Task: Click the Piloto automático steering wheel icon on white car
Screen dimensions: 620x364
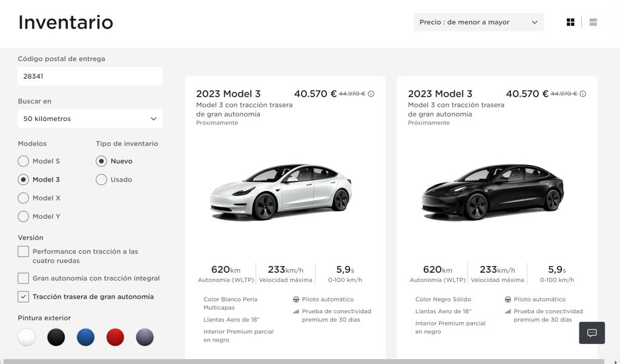Action: click(296, 299)
